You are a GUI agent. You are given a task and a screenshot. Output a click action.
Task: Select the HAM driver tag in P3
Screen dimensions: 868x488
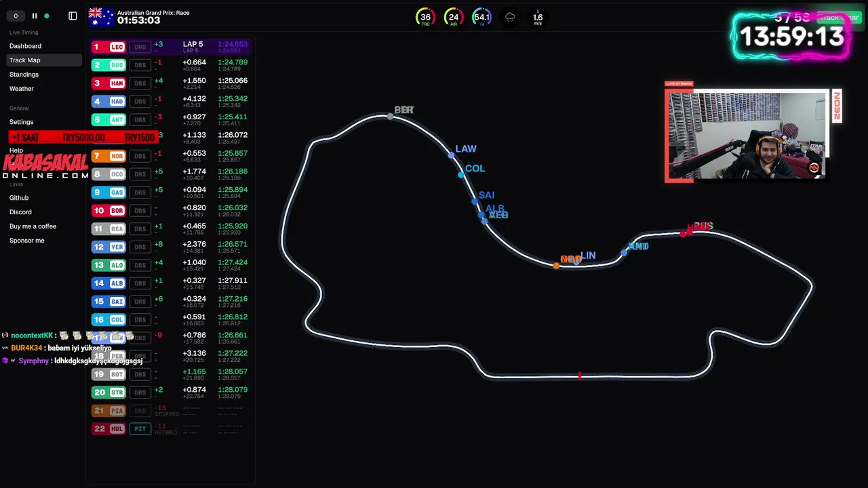tap(108, 83)
